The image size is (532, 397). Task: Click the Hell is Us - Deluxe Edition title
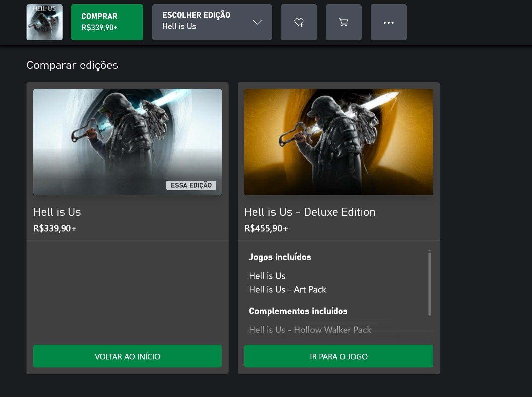(x=310, y=212)
